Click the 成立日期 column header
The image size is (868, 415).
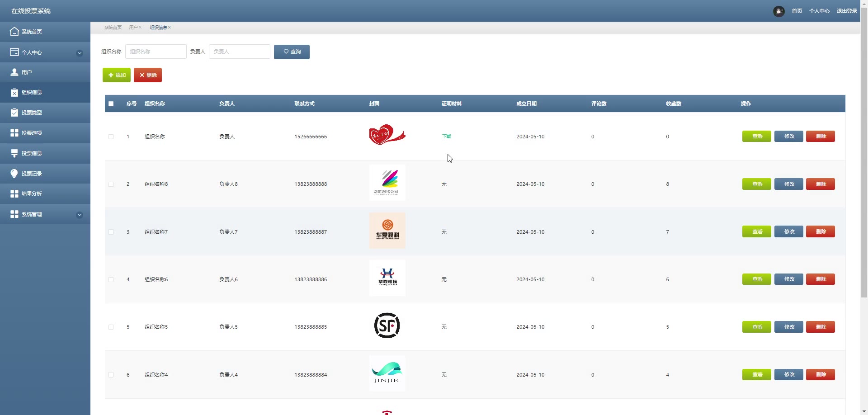pyautogui.click(x=526, y=104)
